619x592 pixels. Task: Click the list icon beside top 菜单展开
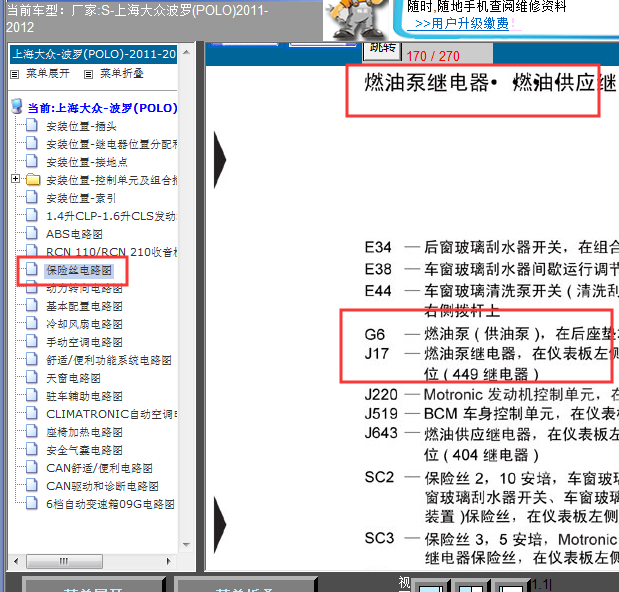pyautogui.click(x=15, y=74)
